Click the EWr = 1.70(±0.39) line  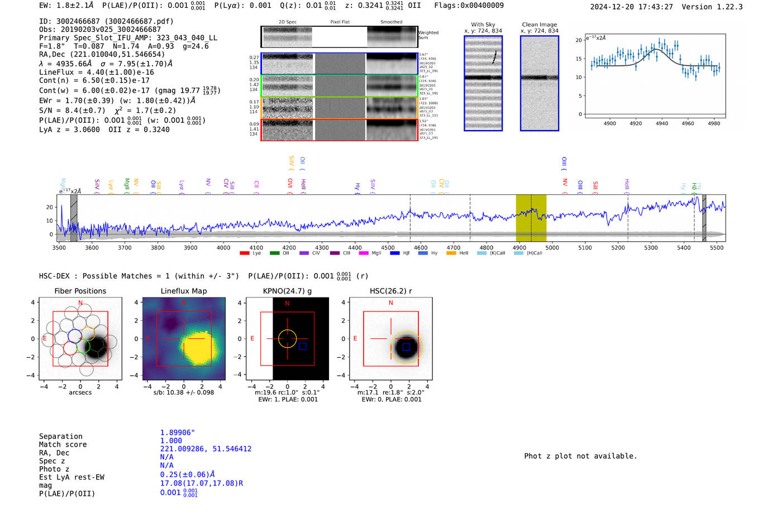pos(117,100)
